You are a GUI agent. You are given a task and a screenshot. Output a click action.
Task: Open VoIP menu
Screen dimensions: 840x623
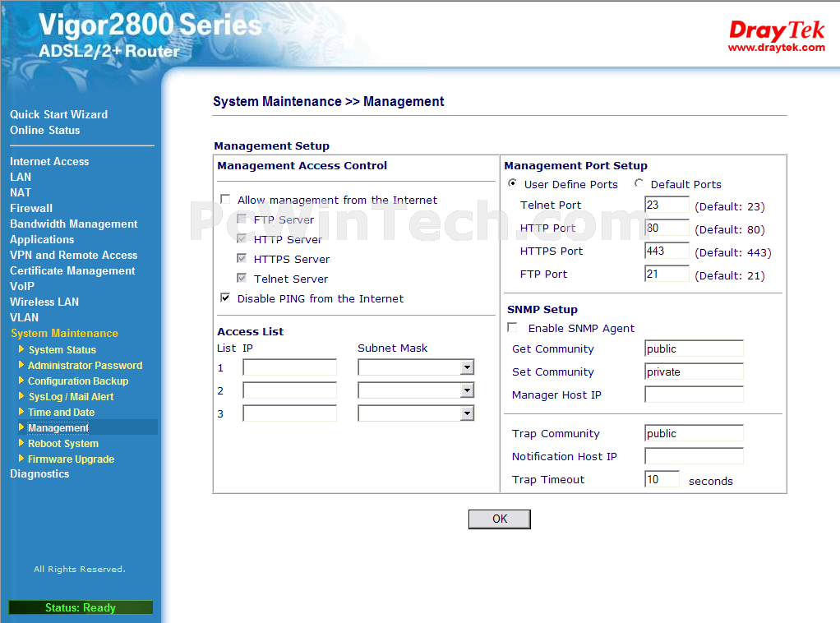tap(22, 286)
